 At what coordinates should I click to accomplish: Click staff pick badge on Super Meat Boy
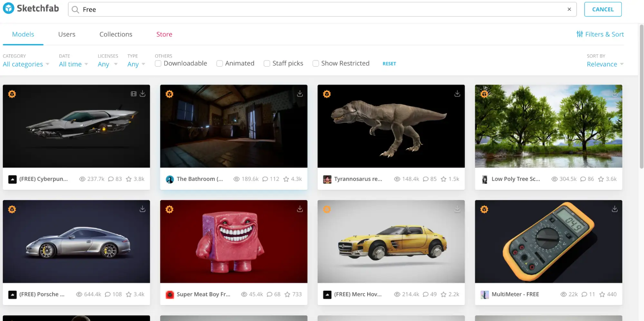point(169,209)
